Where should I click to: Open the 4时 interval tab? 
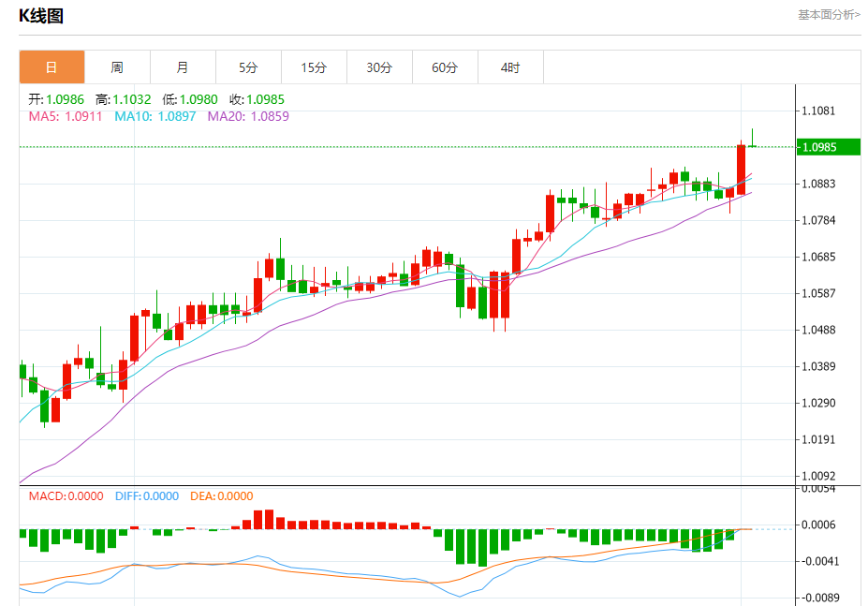click(510, 67)
